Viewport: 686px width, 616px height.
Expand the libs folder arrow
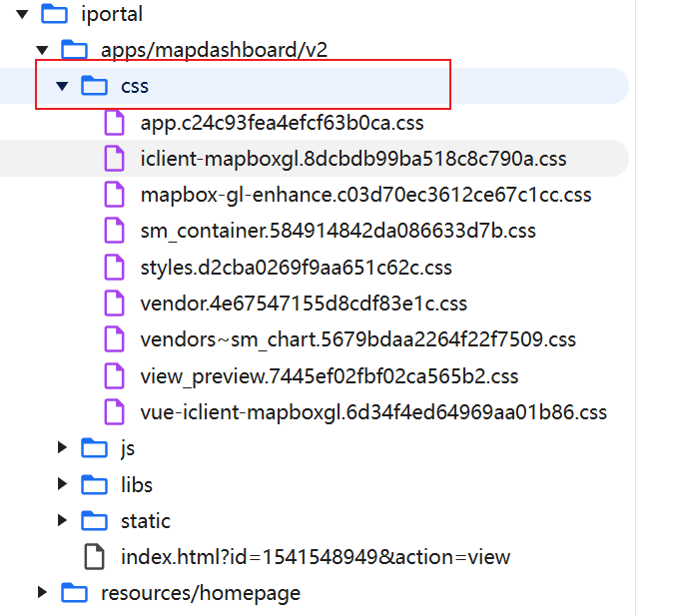[x=62, y=483]
